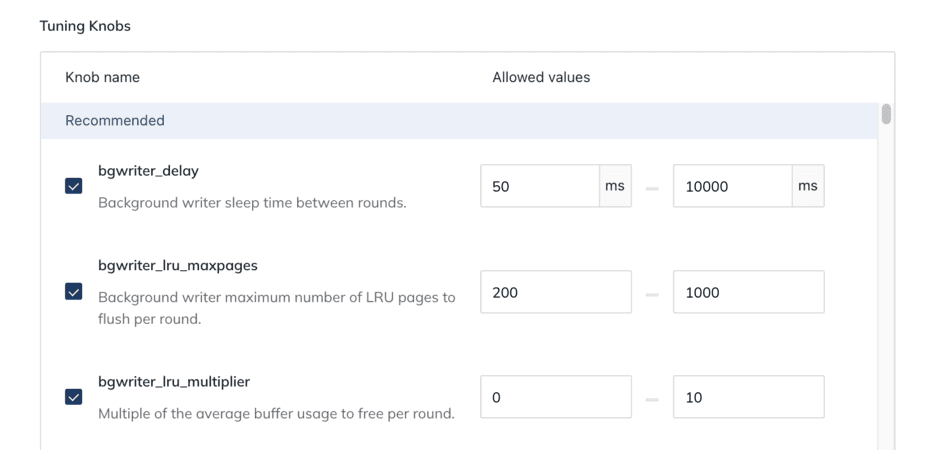932x450 pixels.
Task: Click the bgwriter_lru_maxpages maximum field showing 1000
Action: (x=748, y=292)
